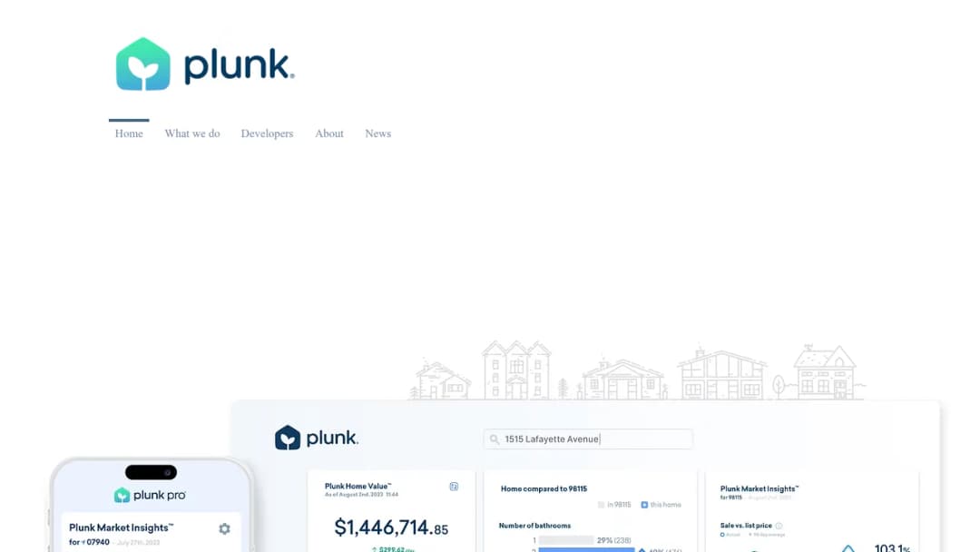The height and width of the screenshot is (552, 980).
Task: Open the About menu item
Action: coord(329,133)
